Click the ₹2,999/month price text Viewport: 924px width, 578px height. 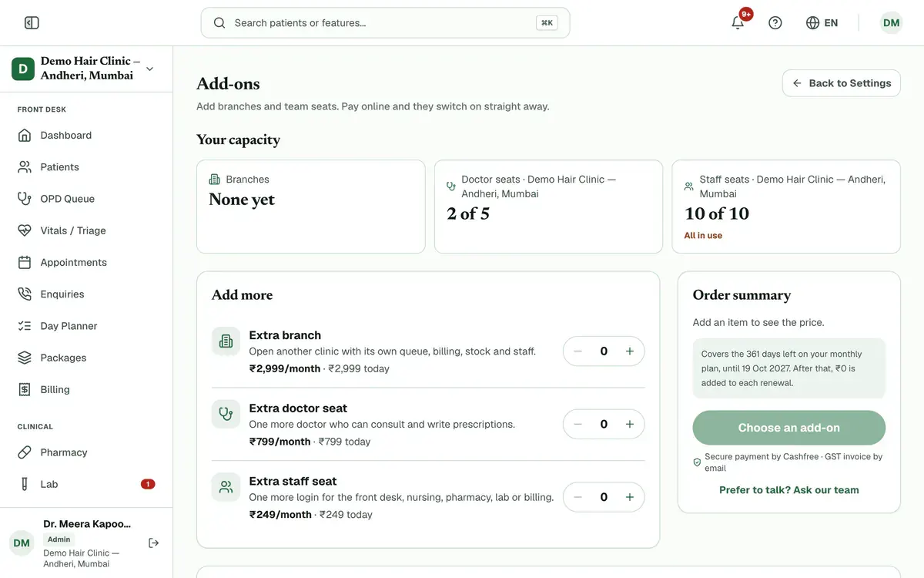pyautogui.click(x=284, y=369)
